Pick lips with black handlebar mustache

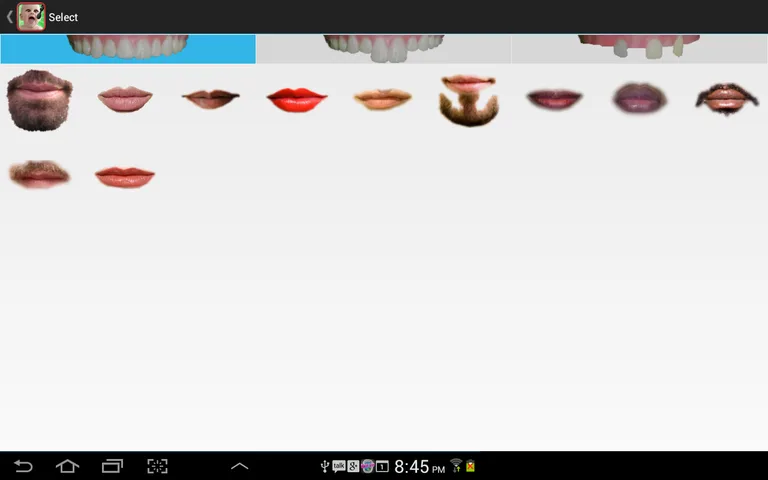pos(727,99)
